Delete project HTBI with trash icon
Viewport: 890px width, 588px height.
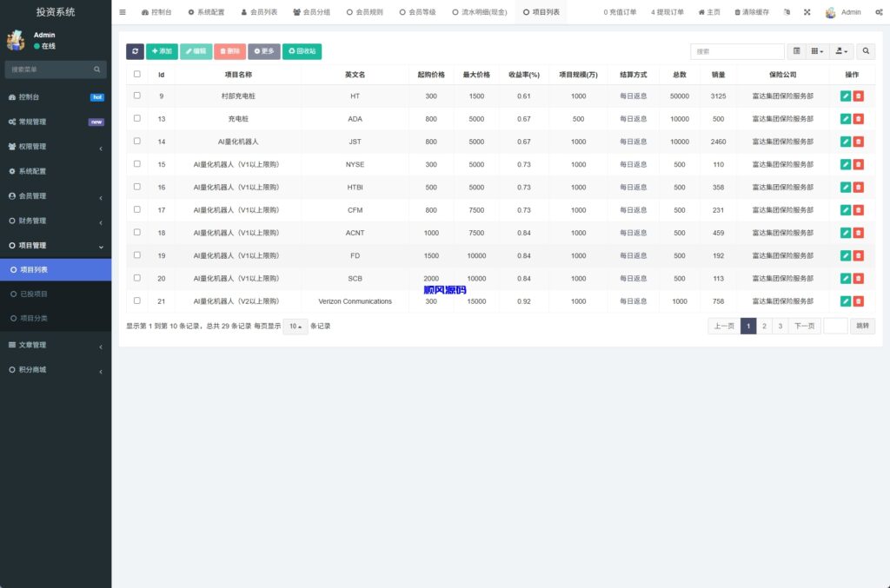[x=858, y=187]
